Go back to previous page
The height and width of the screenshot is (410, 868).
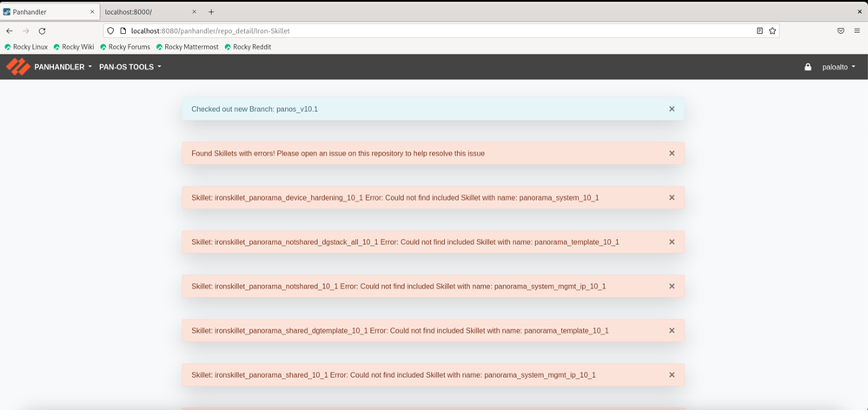[x=10, y=30]
